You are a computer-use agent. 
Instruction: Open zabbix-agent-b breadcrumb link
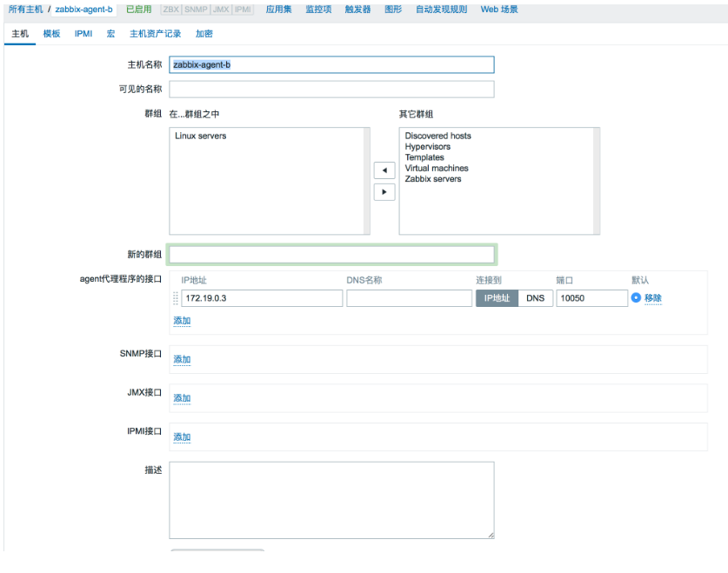(83, 10)
